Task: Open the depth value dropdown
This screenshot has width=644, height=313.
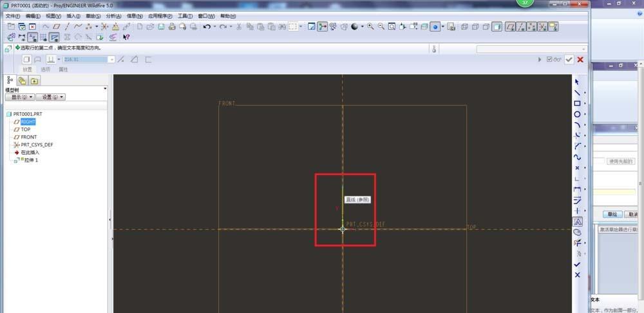Action: tap(112, 59)
